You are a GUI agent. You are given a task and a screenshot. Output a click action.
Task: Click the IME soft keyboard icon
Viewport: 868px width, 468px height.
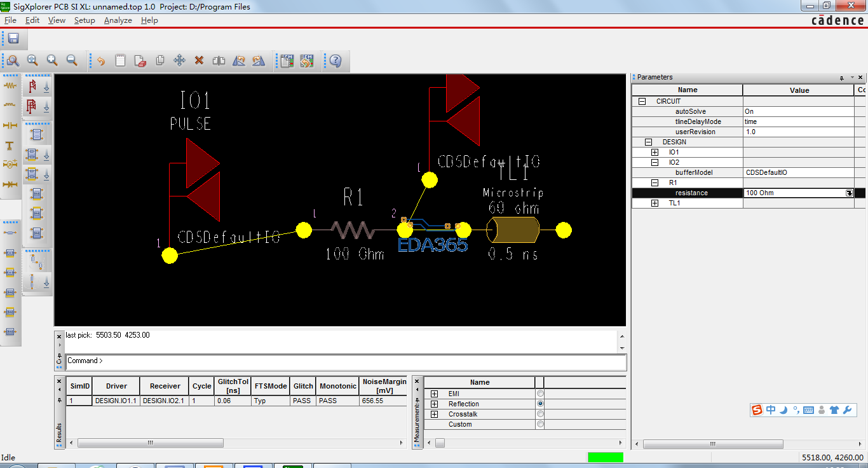tap(808, 410)
